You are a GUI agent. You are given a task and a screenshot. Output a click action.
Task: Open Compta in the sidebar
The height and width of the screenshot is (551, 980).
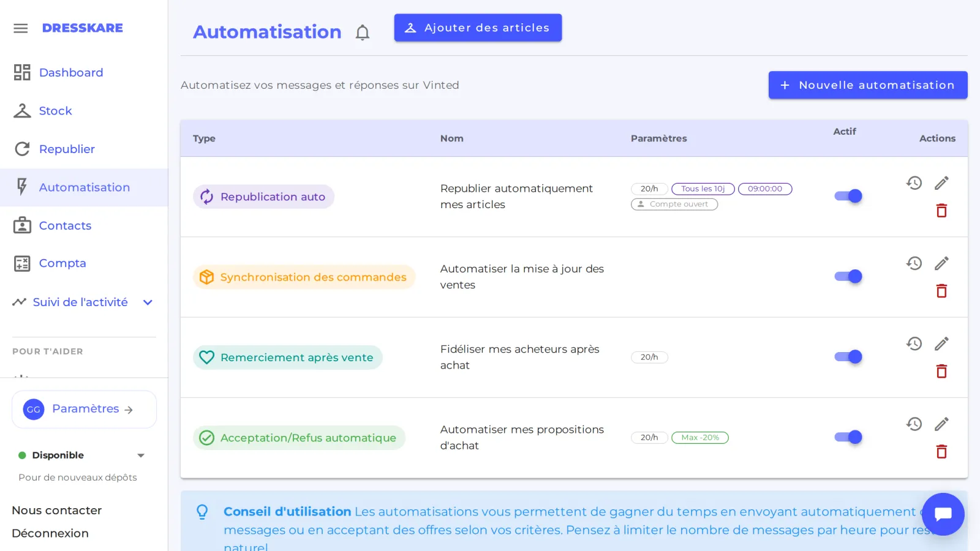84,263
